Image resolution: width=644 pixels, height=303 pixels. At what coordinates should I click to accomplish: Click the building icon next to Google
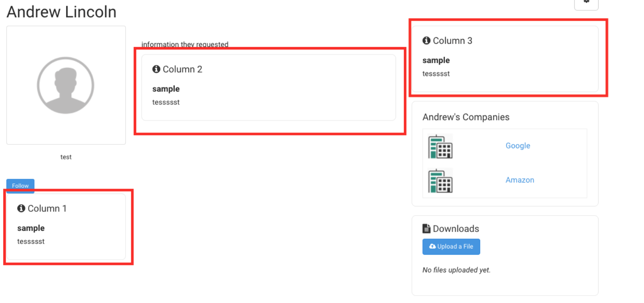pos(440,146)
